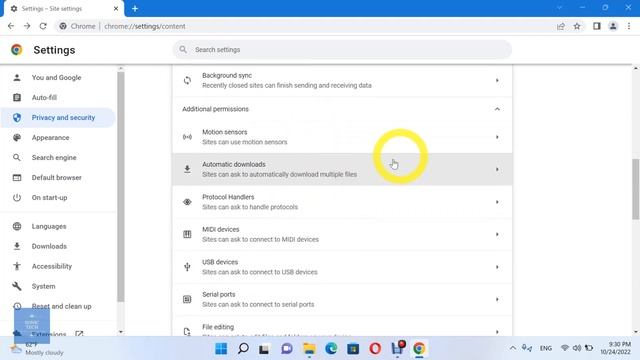This screenshot has height=360, width=640.
Task: Open Auto-fill settings section
Action: [58, 98]
